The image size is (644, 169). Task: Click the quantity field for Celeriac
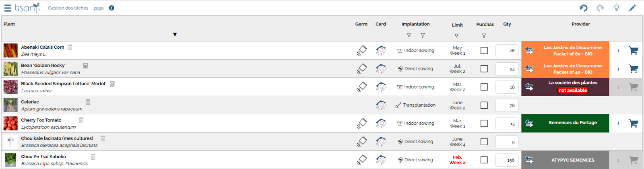tap(507, 105)
